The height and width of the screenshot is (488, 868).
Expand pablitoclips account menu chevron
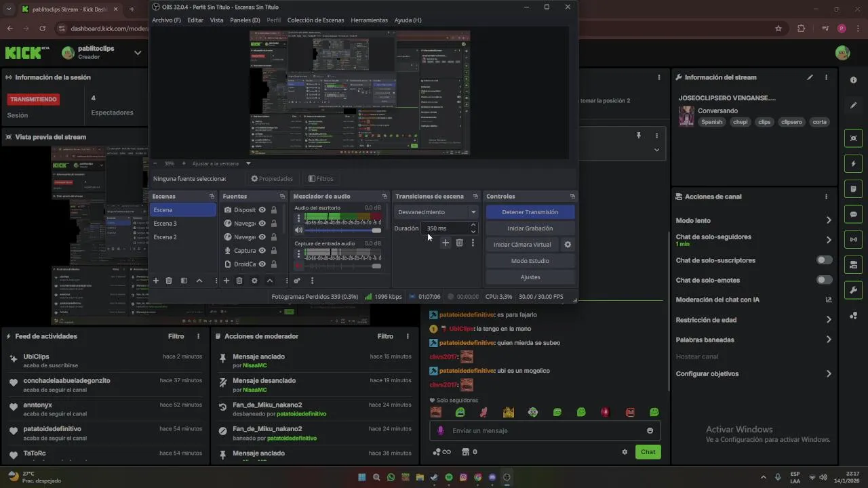138,53
